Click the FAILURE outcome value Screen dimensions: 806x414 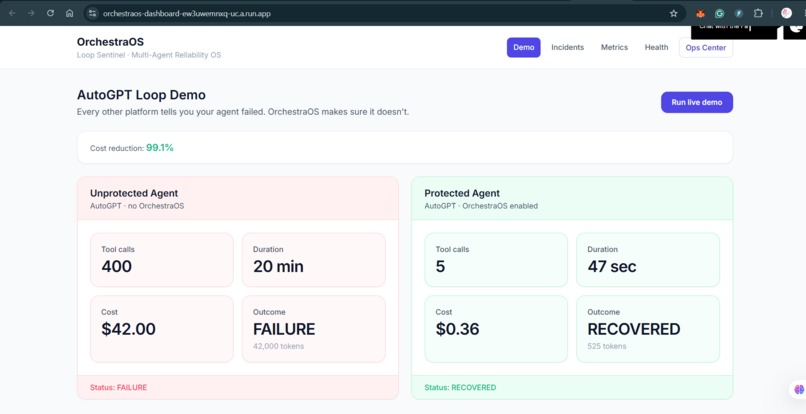[284, 329]
